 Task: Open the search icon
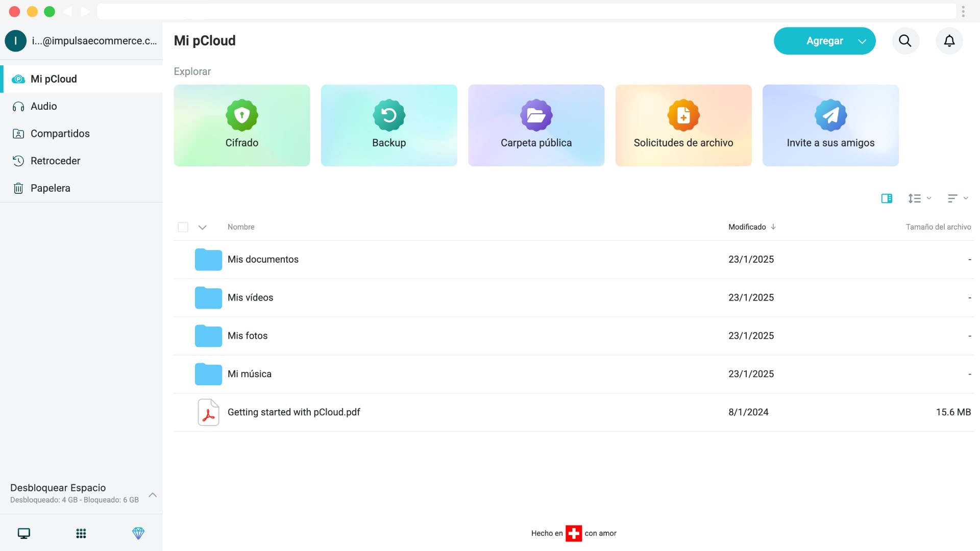click(905, 41)
